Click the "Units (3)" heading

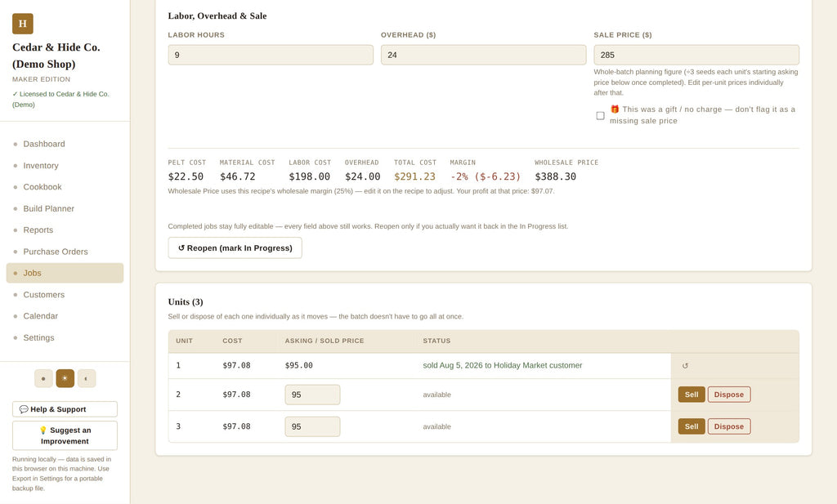[186, 302]
